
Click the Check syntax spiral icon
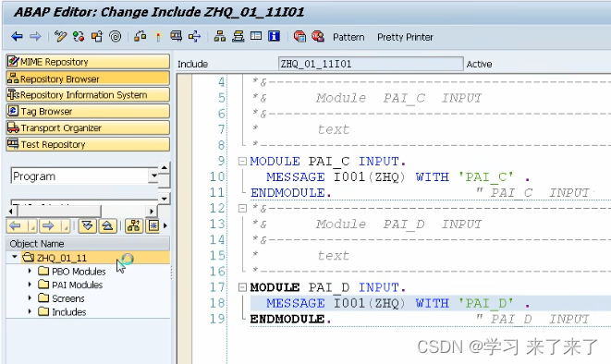[x=116, y=37]
